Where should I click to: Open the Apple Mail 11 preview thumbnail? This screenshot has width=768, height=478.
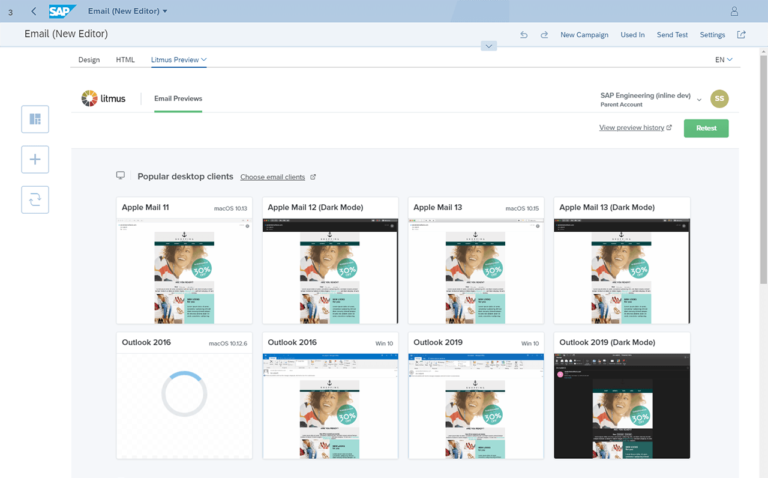pyautogui.click(x=184, y=261)
